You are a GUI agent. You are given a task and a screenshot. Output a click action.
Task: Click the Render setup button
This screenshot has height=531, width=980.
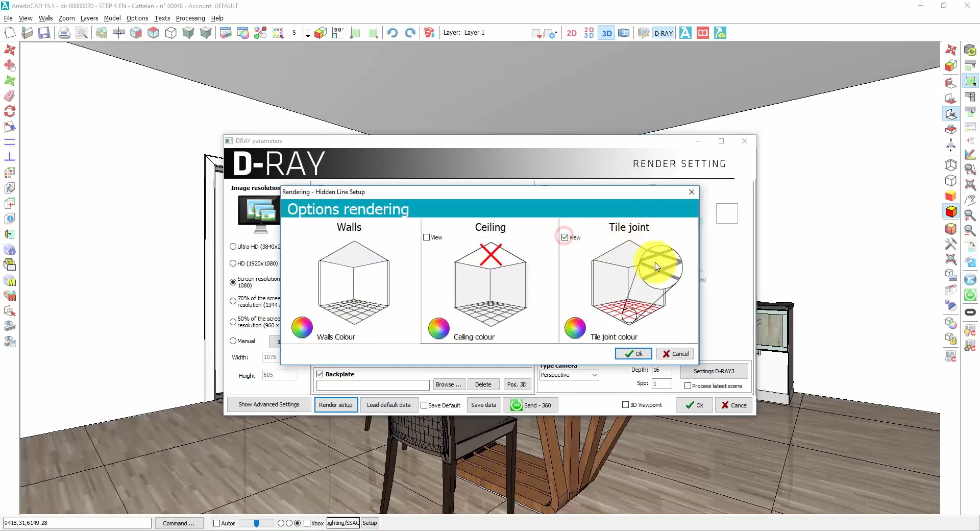point(336,405)
